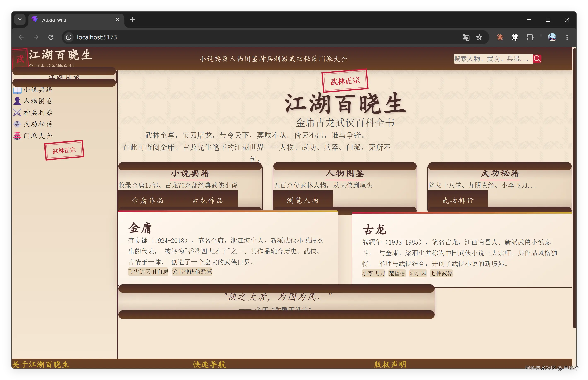View site information icon

pyautogui.click(x=69, y=37)
